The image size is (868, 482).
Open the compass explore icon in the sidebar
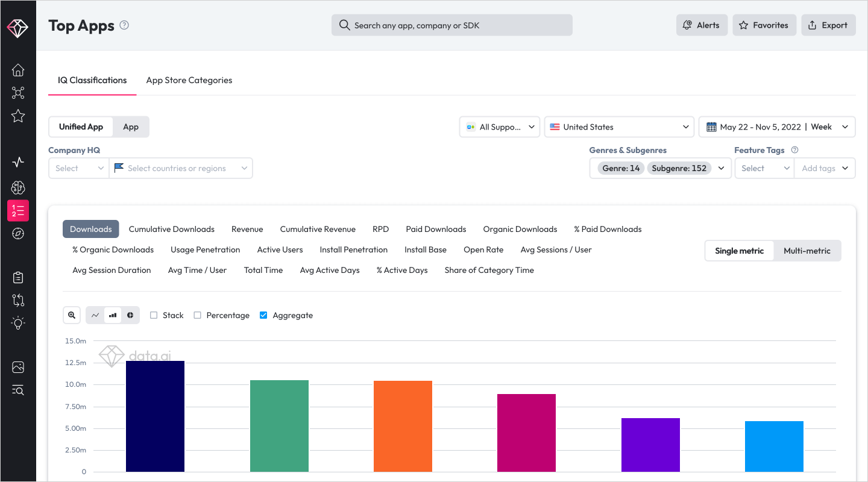click(18, 234)
